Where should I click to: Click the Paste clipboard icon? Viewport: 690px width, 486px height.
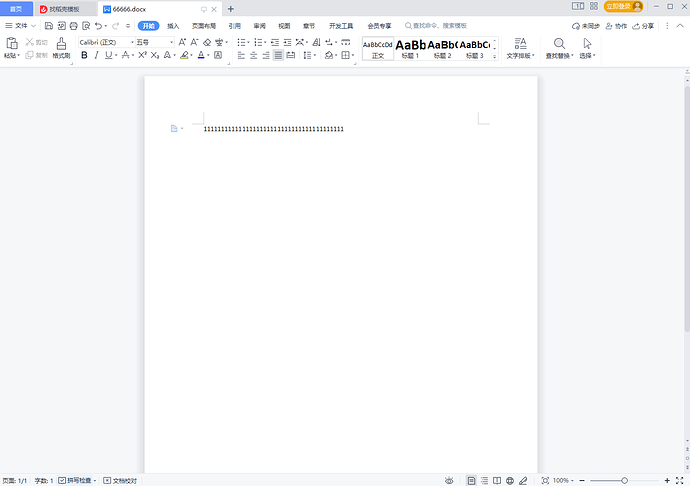pos(12,43)
